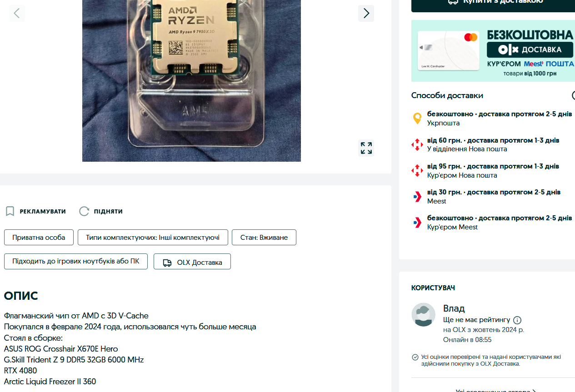Select the Приватна особа tag

click(39, 238)
